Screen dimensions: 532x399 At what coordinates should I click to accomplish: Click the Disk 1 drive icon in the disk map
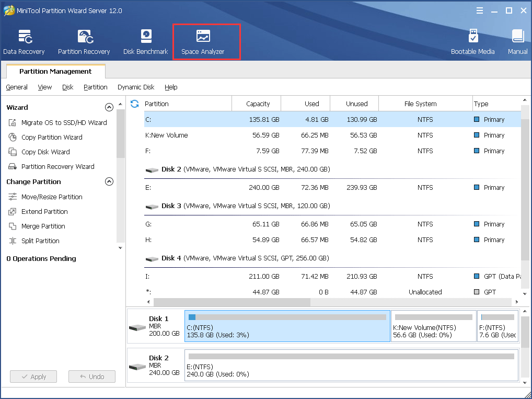coord(137,327)
